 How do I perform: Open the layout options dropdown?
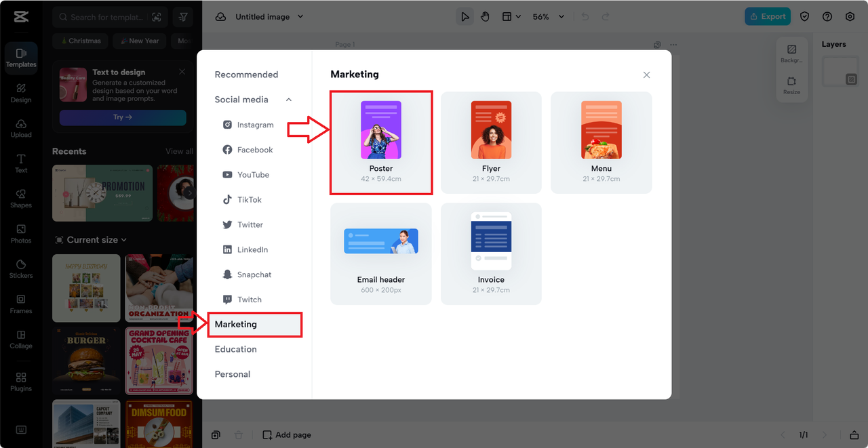(x=511, y=17)
